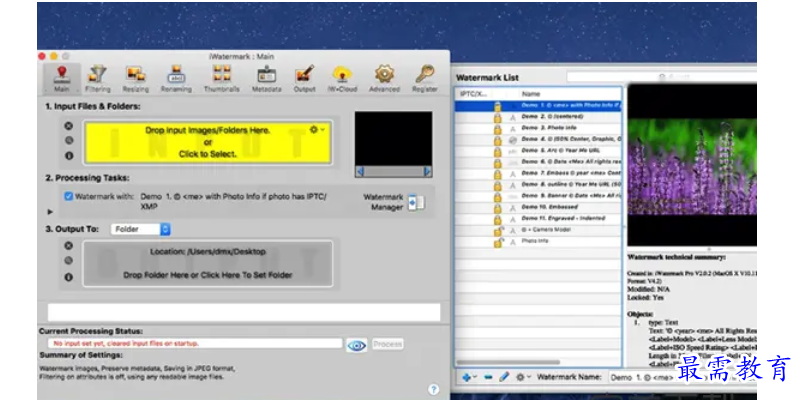Open the add watermark plus dropdown
Screen dimensions: 799x400
tap(469, 377)
